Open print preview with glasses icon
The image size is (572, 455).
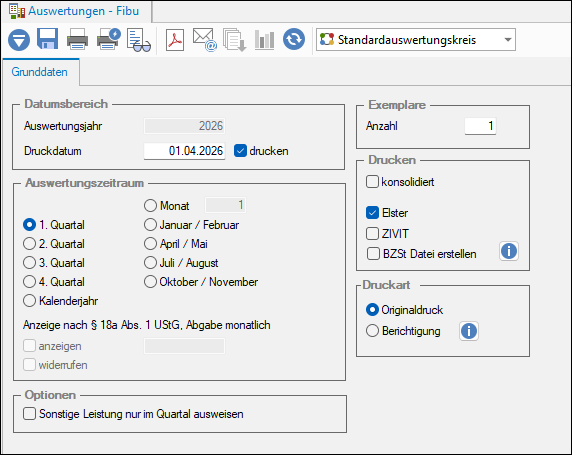pos(139,40)
